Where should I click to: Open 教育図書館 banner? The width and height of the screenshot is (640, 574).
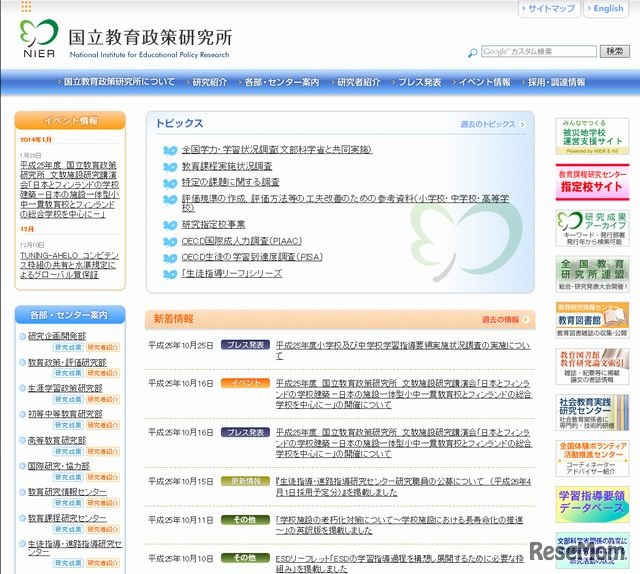coord(592,320)
